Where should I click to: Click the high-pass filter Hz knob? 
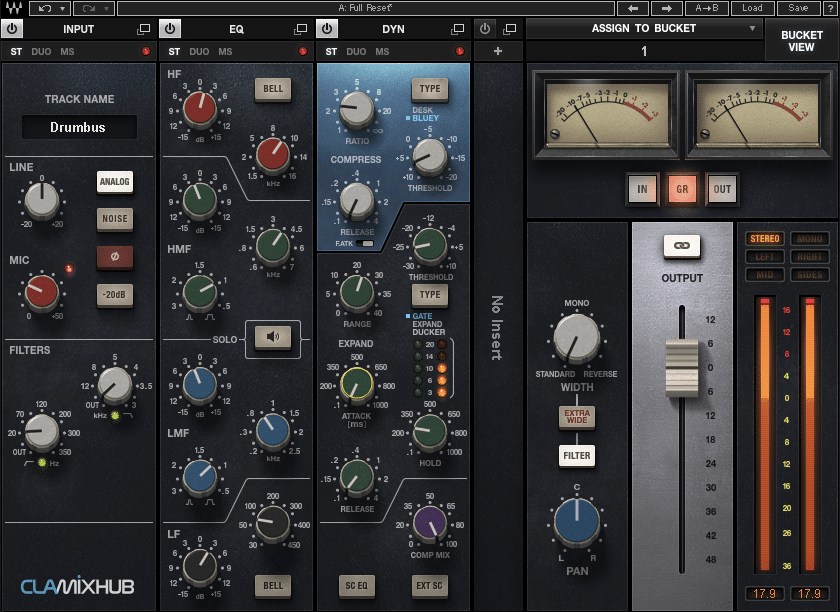42,431
